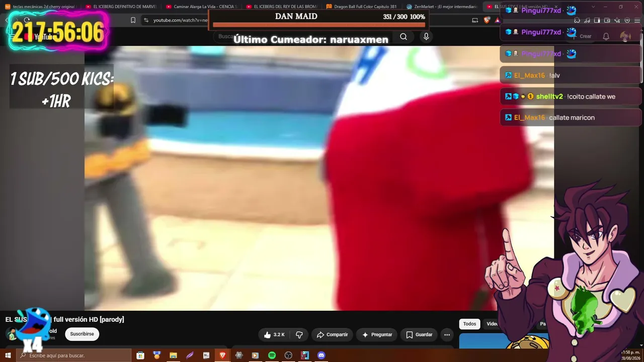Click the blurry YouTube video player
The height and width of the screenshot is (362, 644).
tap(319, 178)
